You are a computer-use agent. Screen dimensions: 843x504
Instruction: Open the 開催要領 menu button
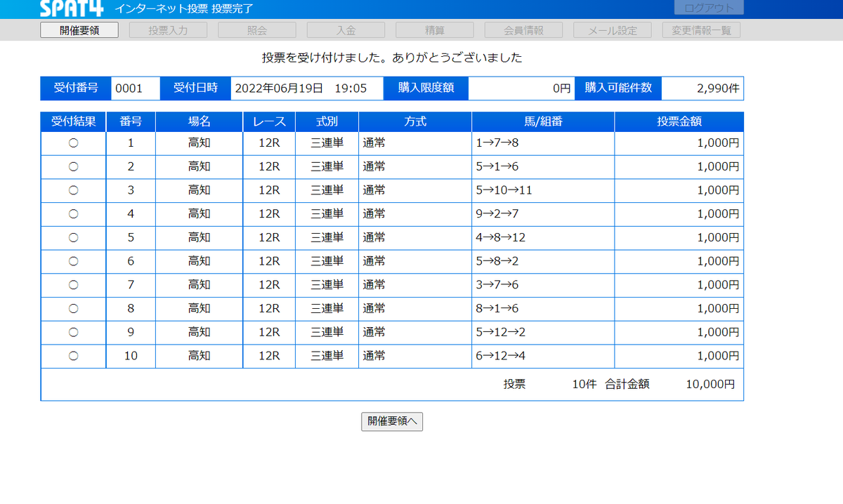79,30
